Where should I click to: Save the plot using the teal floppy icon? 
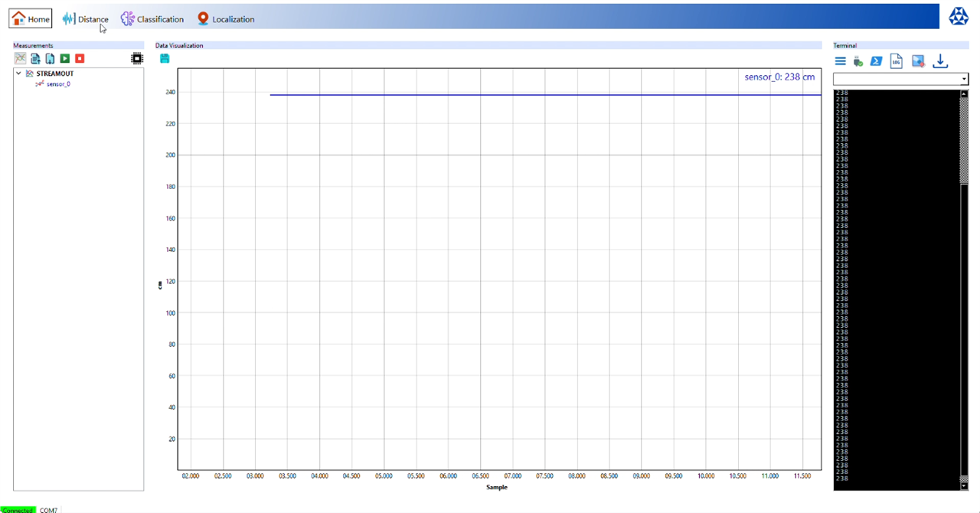tap(165, 58)
